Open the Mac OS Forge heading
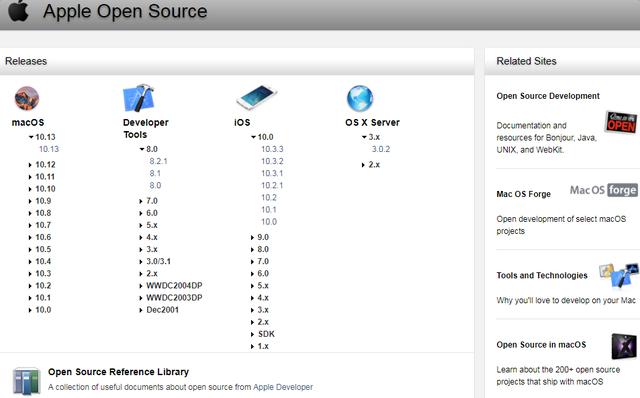This screenshot has width=640, height=398. pyautogui.click(x=523, y=194)
